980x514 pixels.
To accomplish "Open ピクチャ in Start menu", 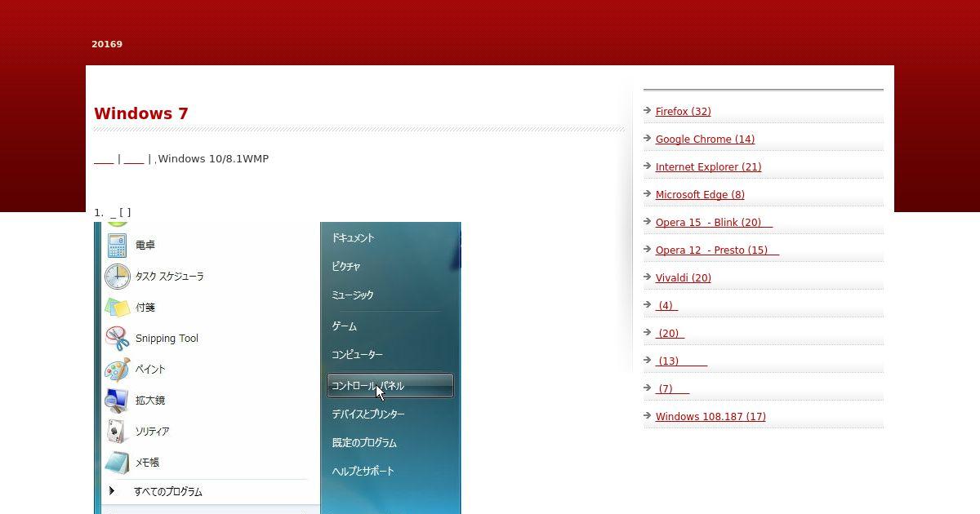I will pyautogui.click(x=346, y=267).
